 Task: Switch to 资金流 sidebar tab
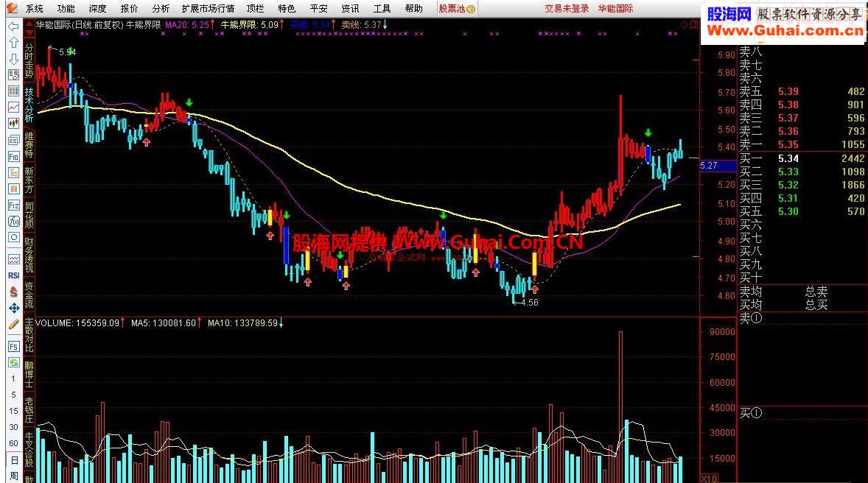(x=29, y=295)
